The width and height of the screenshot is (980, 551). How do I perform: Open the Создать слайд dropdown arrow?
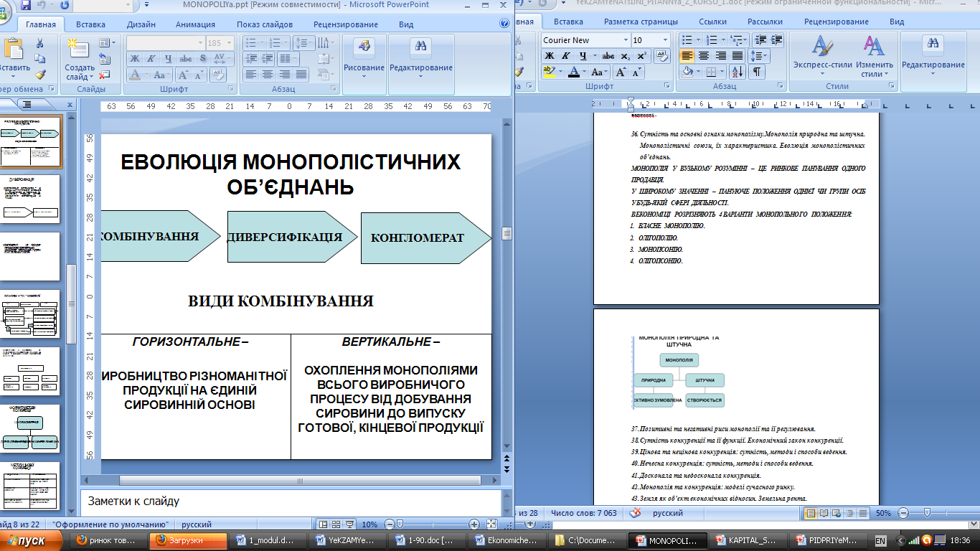tap(90, 77)
